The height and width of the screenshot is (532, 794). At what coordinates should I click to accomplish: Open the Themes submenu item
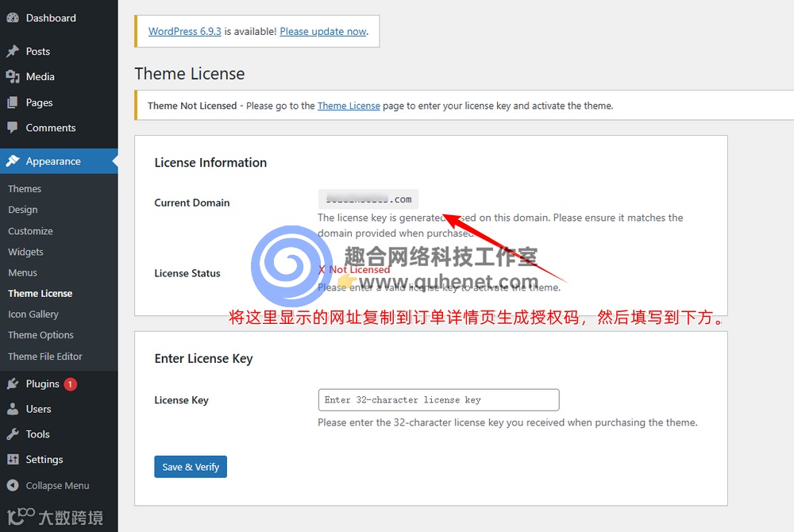pyautogui.click(x=25, y=189)
